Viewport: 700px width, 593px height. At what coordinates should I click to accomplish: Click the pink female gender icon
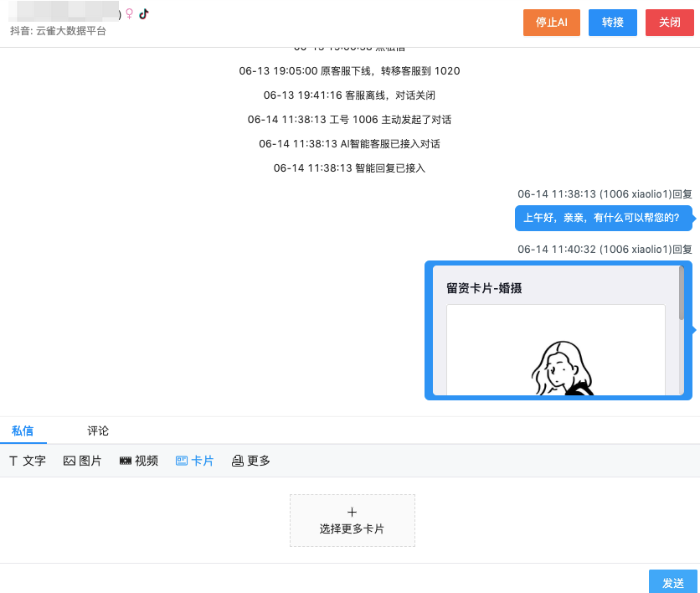131,12
